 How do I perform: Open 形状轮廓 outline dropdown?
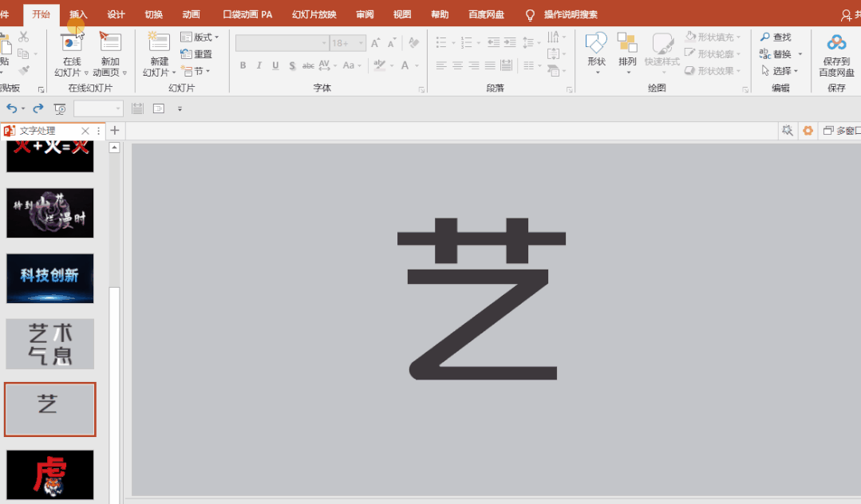713,53
